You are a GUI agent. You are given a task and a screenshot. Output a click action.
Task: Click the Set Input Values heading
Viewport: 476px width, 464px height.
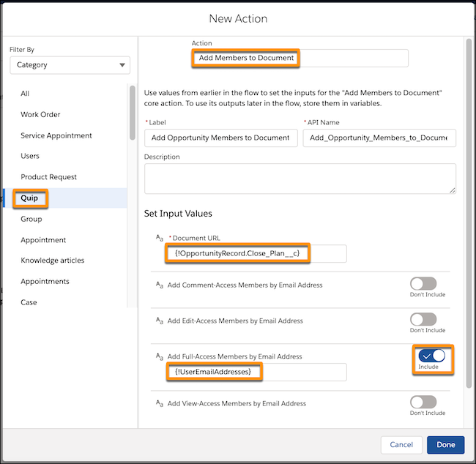tap(178, 214)
